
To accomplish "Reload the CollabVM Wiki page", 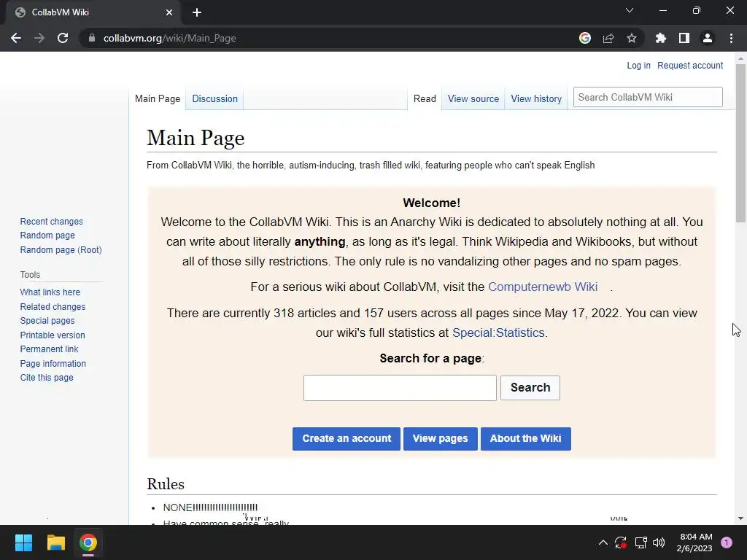I will click(x=63, y=38).
